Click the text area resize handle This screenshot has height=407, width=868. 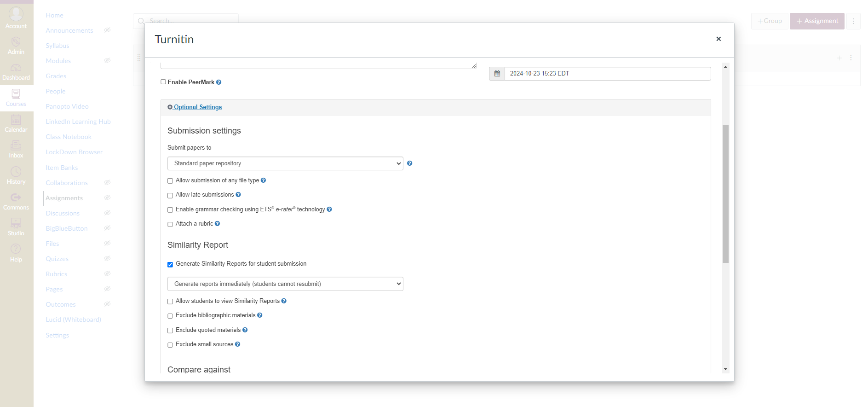[x=474, y=66]
